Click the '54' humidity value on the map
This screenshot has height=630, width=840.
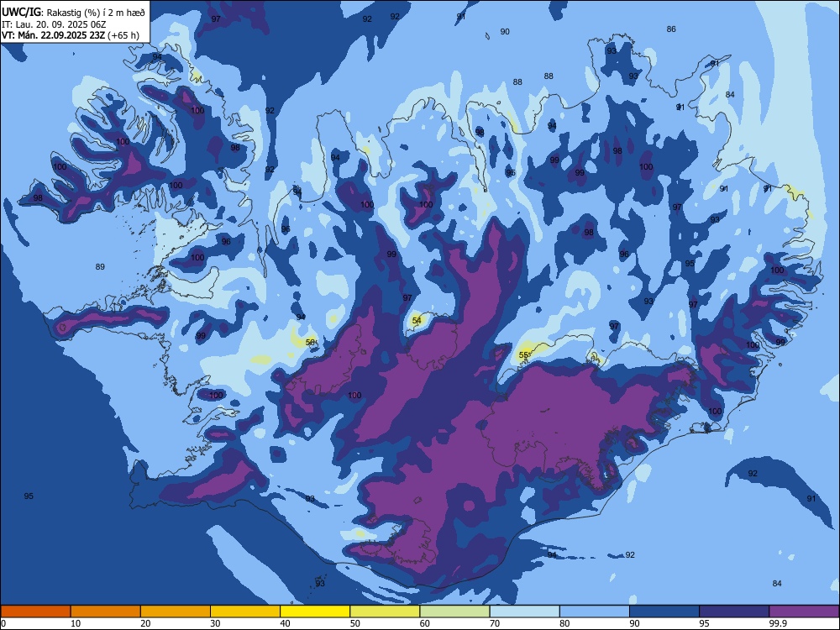417,320
